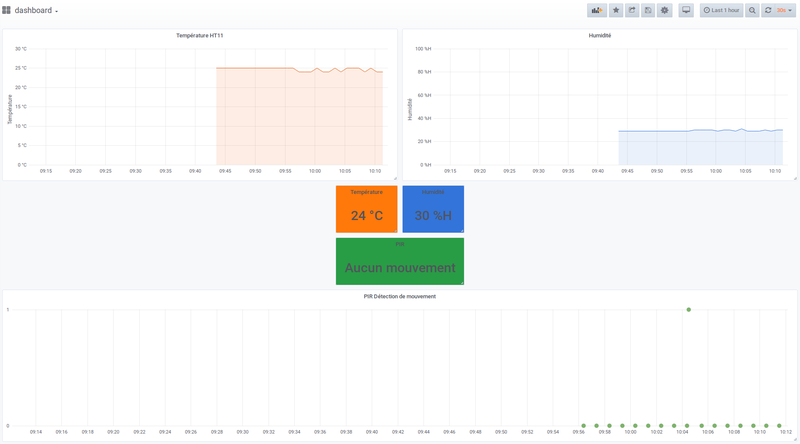Click the blue 30 %H humidity panel

point(433,214)
